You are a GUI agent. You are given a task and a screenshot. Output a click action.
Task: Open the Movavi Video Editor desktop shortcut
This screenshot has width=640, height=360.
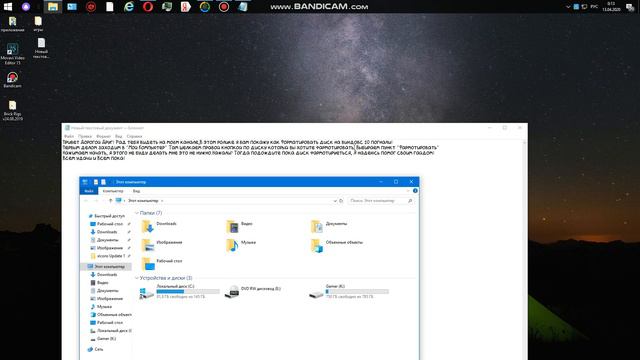coord(12,54)
